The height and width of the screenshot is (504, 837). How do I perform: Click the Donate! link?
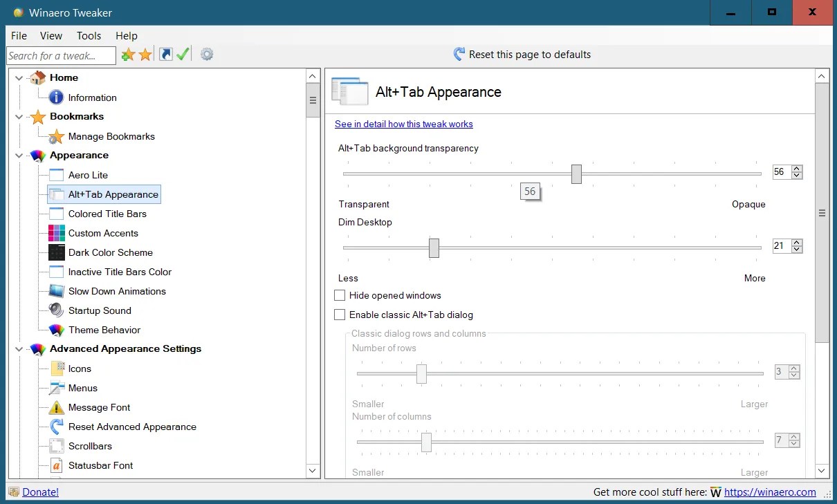pyautogui.click(x=40, y=492)
